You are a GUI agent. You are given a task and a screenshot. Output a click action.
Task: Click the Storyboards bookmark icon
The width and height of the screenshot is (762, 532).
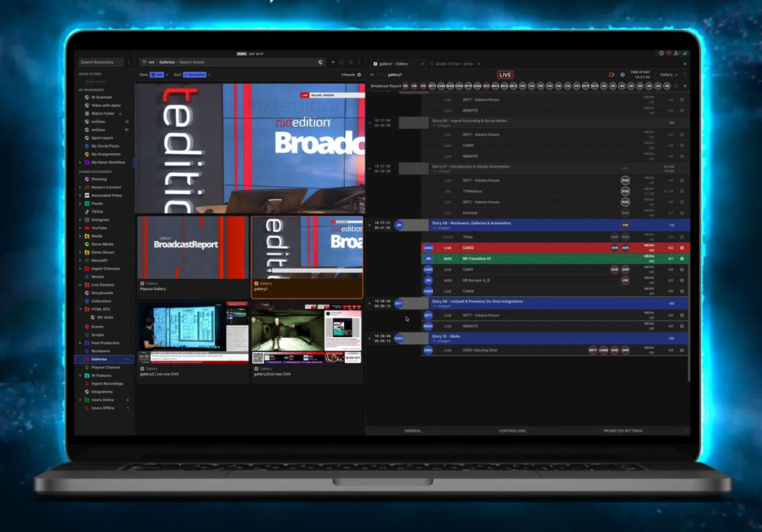coord(87,293)
